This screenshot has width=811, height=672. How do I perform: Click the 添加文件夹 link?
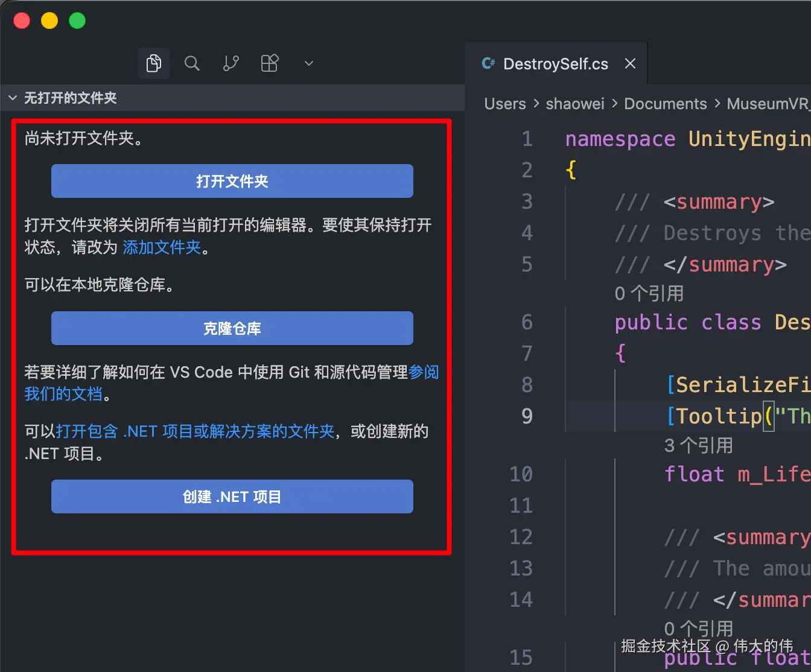[x=161, y=247]
